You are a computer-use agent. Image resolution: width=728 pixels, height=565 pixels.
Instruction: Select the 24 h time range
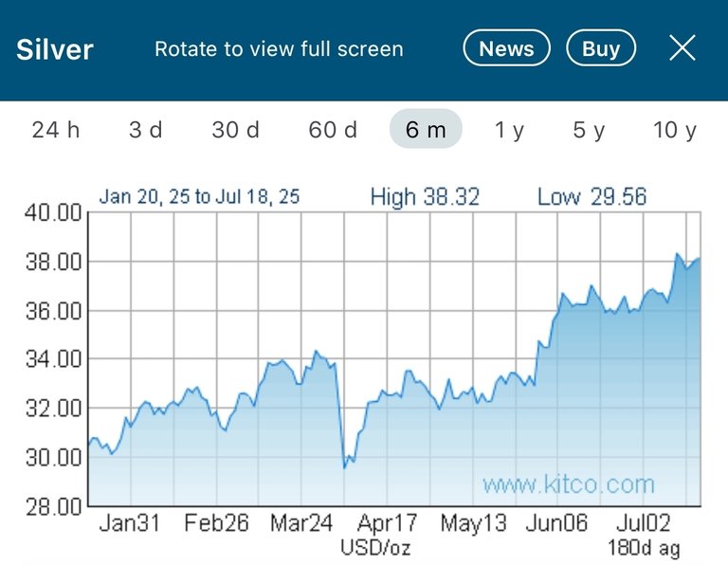coord(56,130)
